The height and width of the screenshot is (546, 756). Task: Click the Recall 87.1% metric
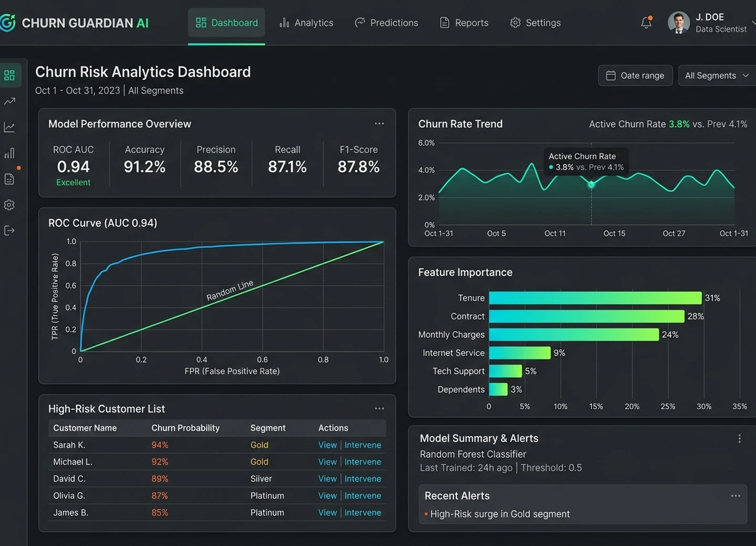tap(287, 160)
